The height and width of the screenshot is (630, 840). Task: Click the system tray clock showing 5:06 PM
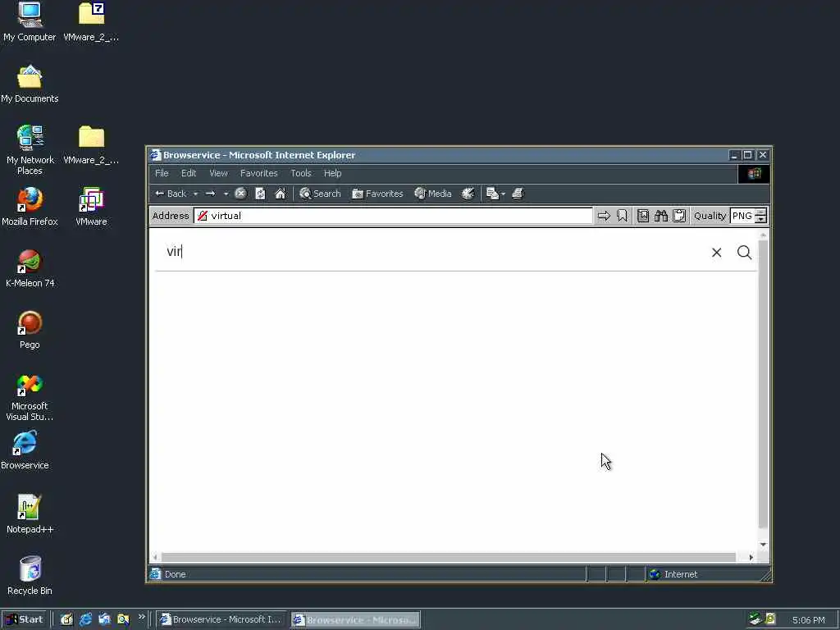click(808, 620)
